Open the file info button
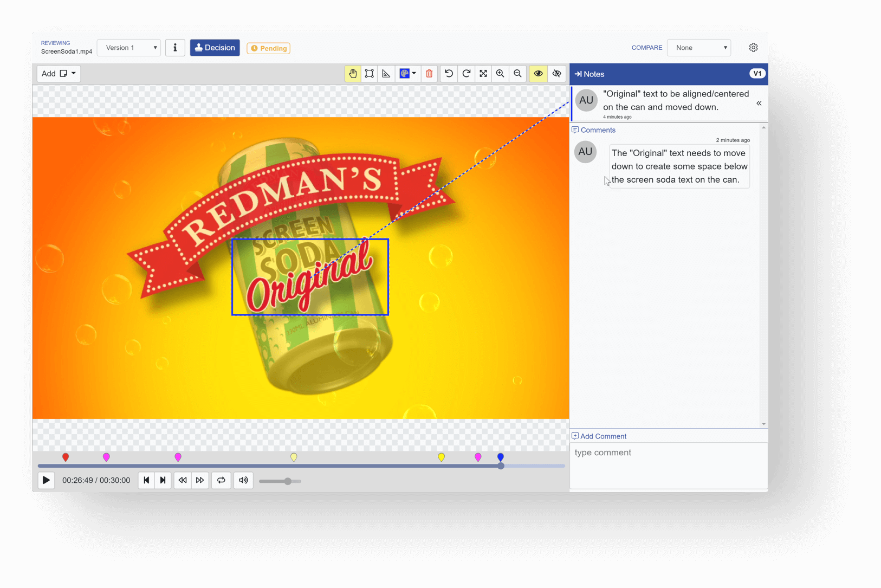 click(175, 48)
